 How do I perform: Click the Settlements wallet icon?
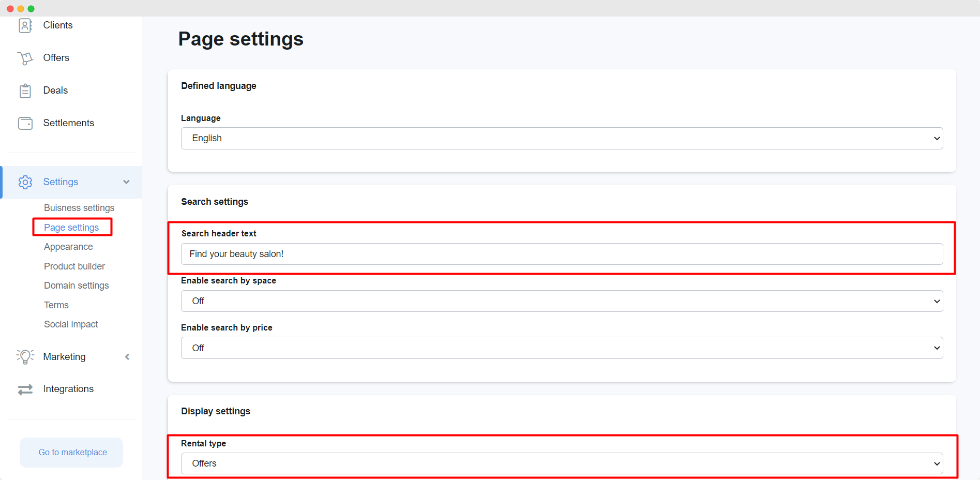click(25, 123)
